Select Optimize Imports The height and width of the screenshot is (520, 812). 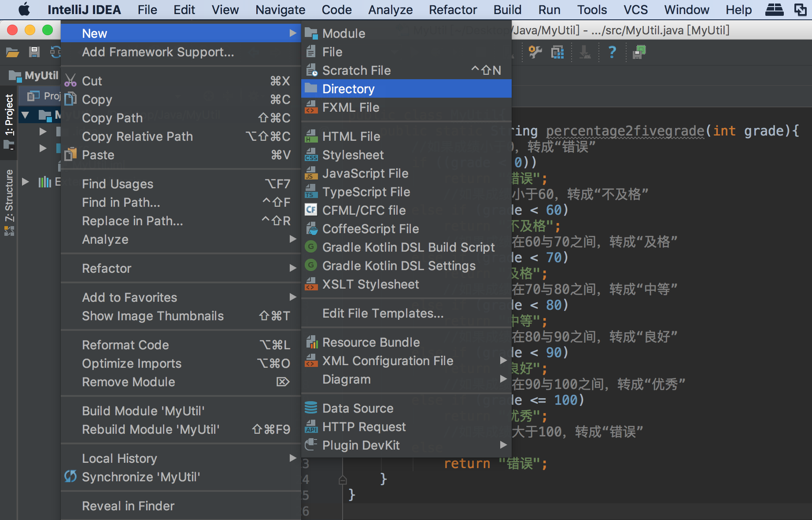tap(181, 363)
